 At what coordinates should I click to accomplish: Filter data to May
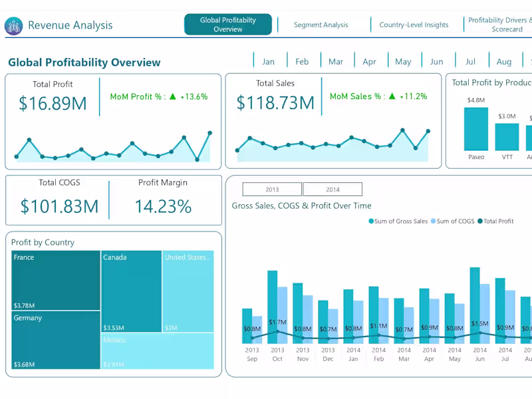403,61
